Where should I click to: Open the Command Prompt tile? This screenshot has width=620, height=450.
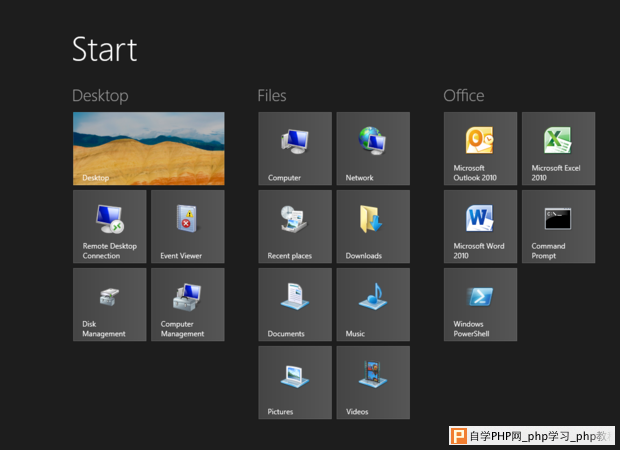click(x=558, y=227)
